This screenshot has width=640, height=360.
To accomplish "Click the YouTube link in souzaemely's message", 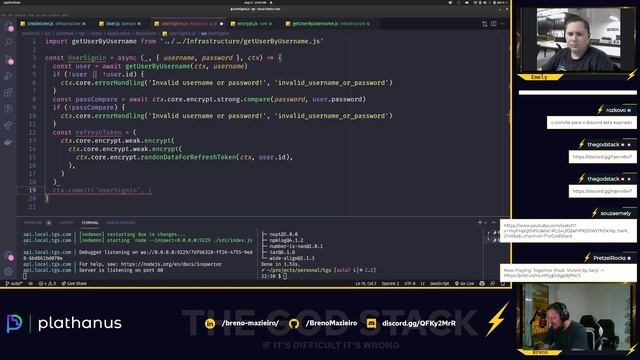I will click(x=568, y=231).
